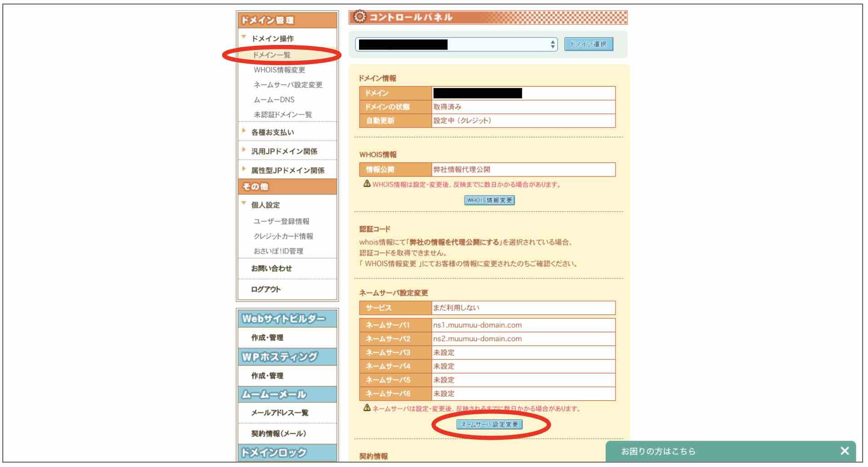Close the お困りの方はこちら help banner
The image size is (868, 467).
tap(844, 451)
